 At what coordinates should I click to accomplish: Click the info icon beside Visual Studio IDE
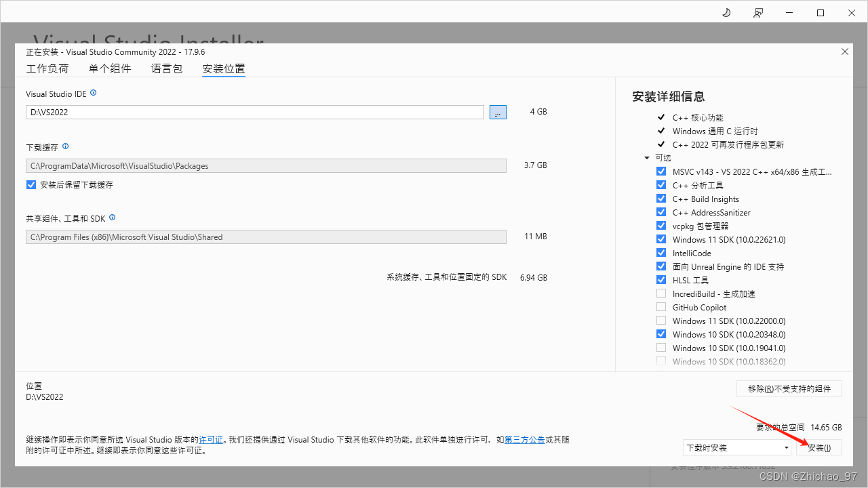[94, 93]
